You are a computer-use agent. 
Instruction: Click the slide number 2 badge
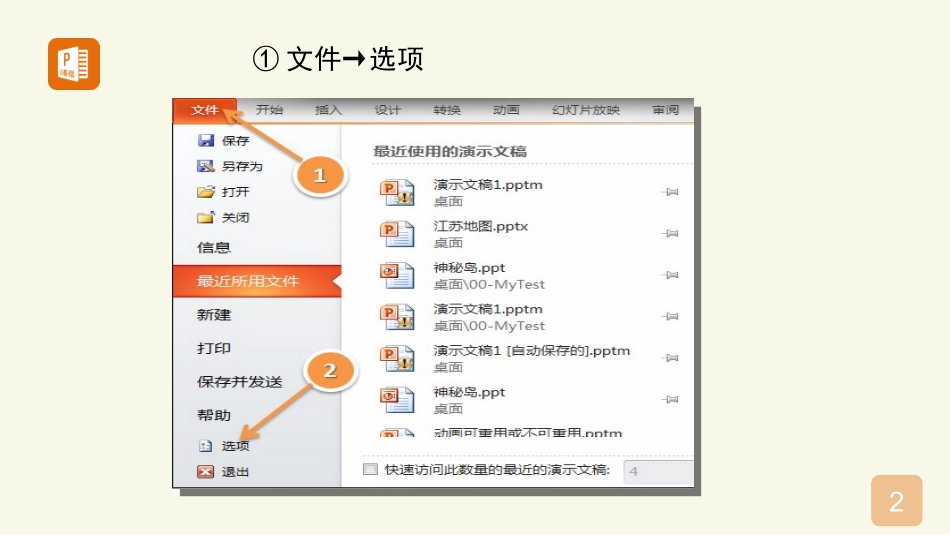(x=897, y=500)
